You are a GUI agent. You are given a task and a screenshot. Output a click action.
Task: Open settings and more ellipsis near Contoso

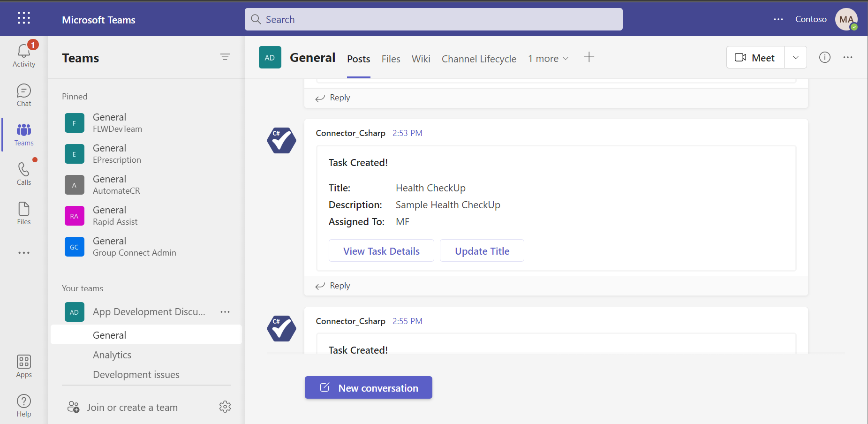(x=778, y=19)
